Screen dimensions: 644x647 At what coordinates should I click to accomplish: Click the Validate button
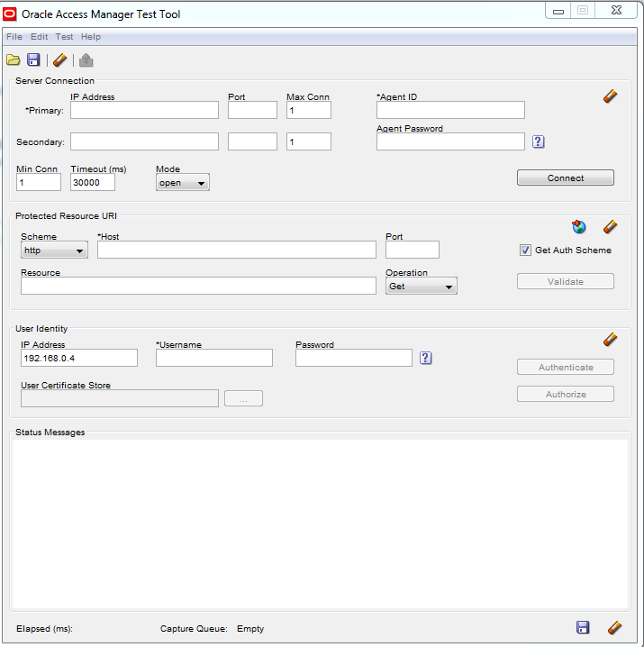tap(566, 281)
